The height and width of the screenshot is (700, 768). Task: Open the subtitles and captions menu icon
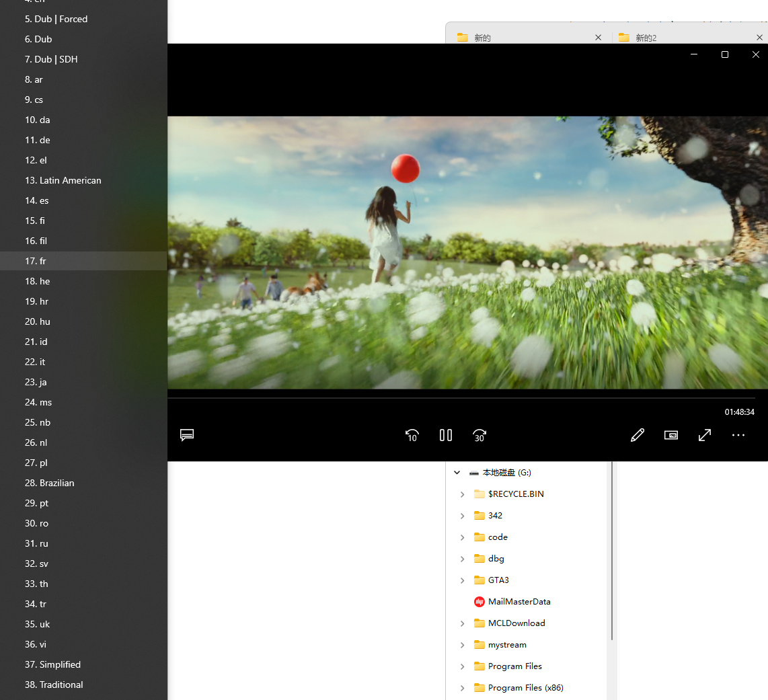pyautogui.click(x=187, y=435)
